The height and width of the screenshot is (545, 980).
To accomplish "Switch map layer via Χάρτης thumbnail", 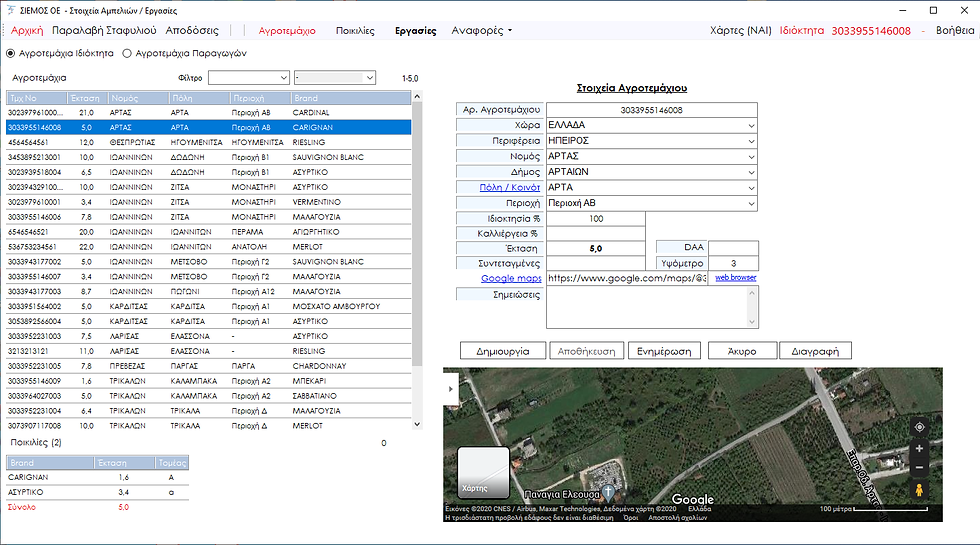I will 483,472.
